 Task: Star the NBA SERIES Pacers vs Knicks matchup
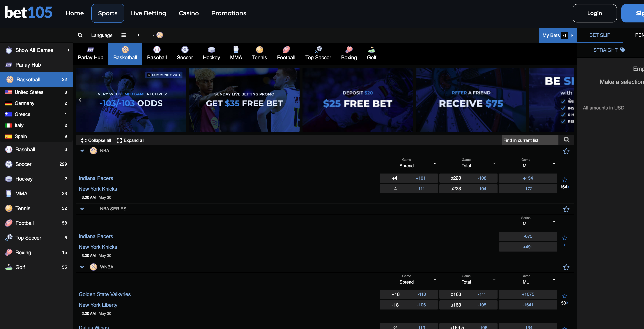(x=565, y=238)
